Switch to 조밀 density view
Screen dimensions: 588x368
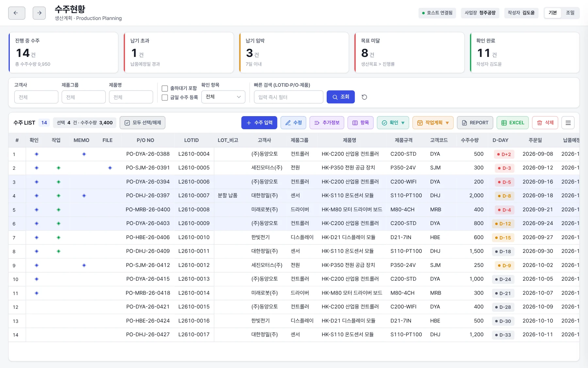[x=570, y=13]
